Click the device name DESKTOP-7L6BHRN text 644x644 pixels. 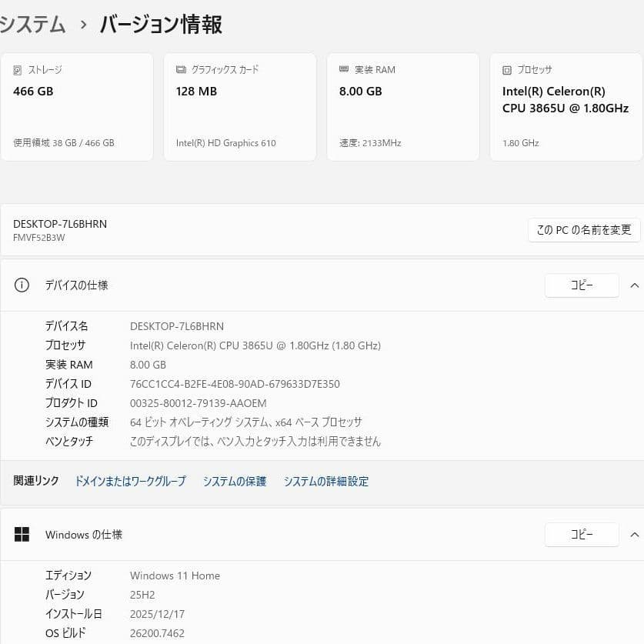click(59, 223)
